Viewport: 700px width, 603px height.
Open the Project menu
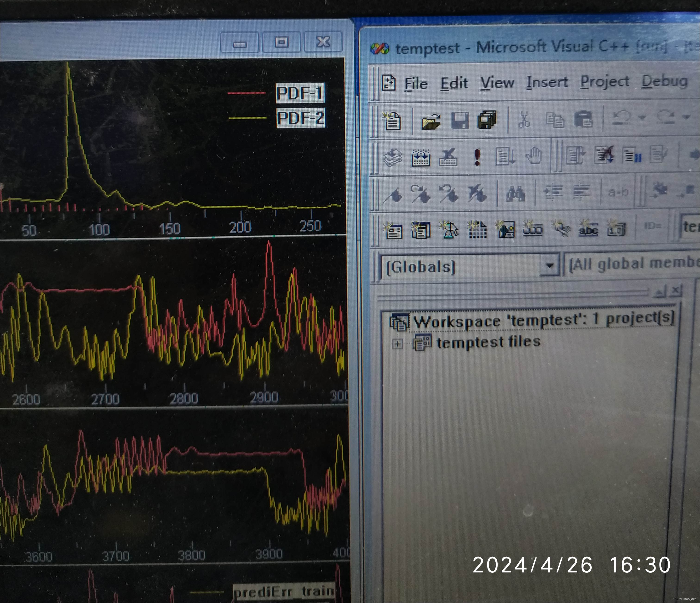(604, 82)
